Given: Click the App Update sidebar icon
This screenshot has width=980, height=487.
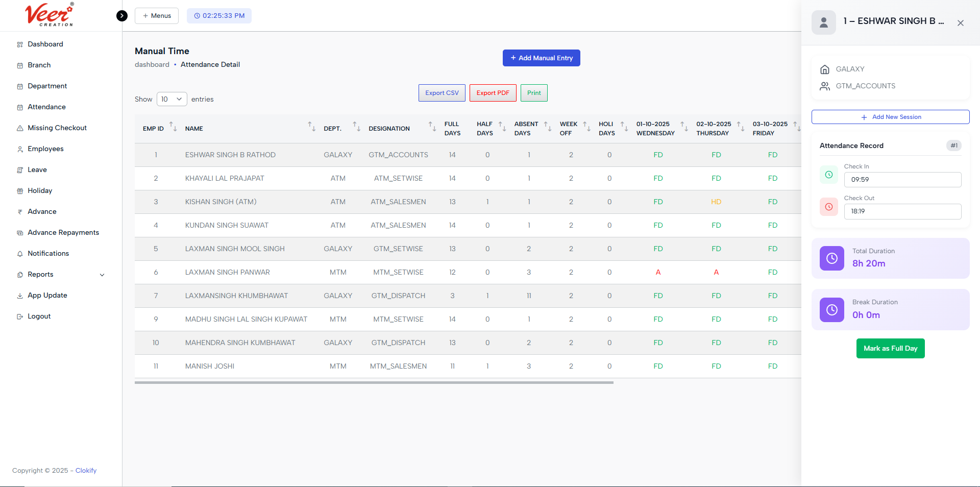Looking at the screenshot, I should tap(19, 295).
